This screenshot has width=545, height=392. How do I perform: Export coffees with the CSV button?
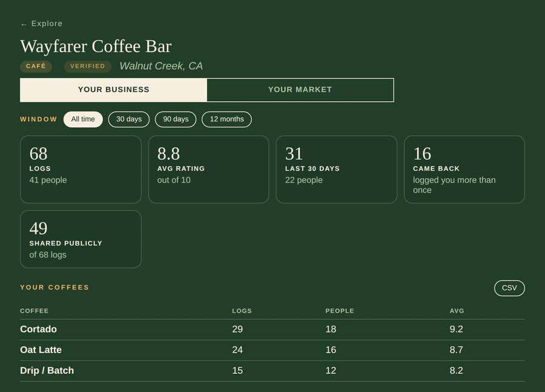coord(509,288)
